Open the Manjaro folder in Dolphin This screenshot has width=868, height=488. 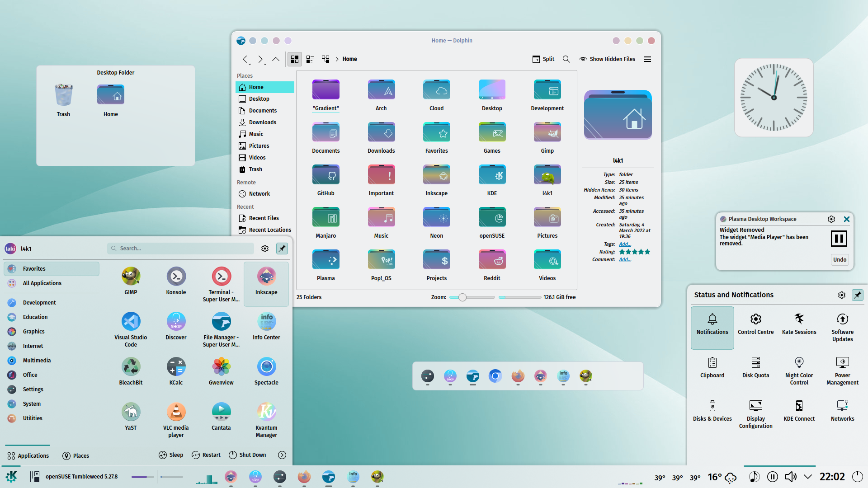click(x=325, y=222)
